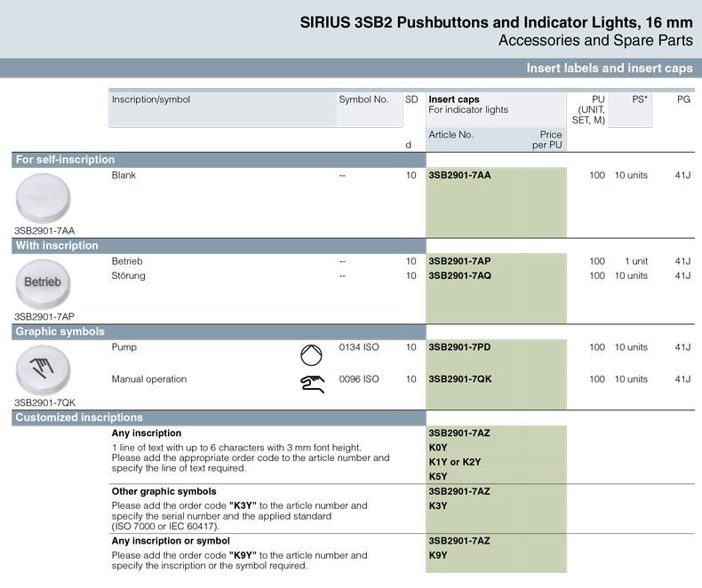Click order code K5Y
This screenshot has height=588, width=702.
[x=438, y=477]
